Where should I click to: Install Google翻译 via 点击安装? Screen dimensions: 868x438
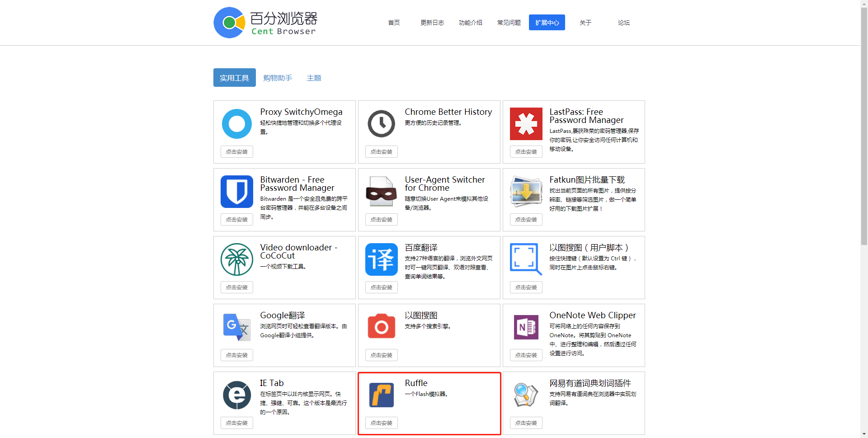(237, 355)
